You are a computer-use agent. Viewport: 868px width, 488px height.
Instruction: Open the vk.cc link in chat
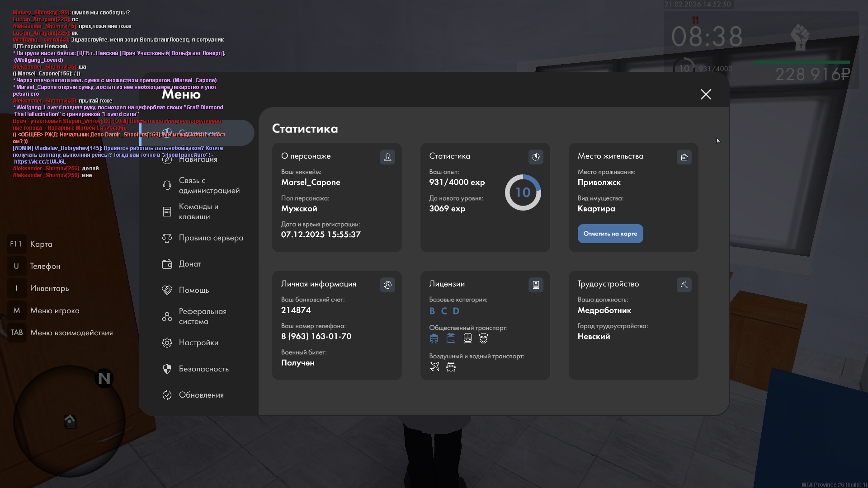pos(40,162)
